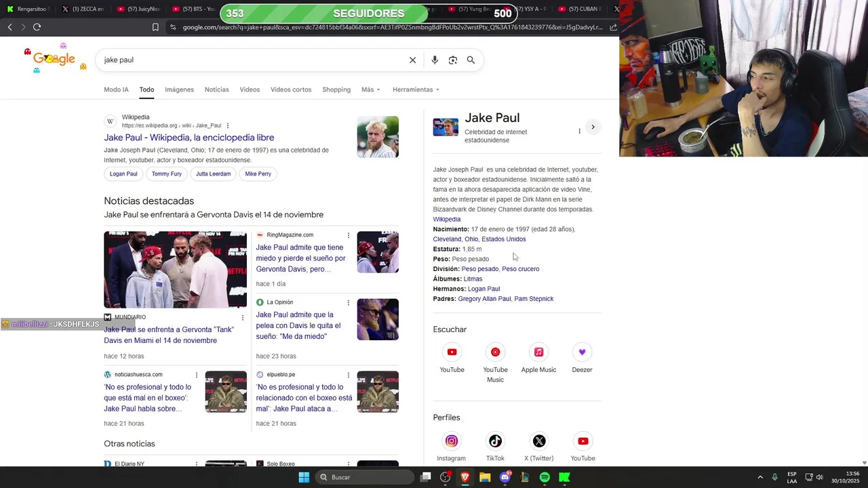The image size is (868, 488).
Task: Open the site settings icon beside URL
Action: click(173, 27)
